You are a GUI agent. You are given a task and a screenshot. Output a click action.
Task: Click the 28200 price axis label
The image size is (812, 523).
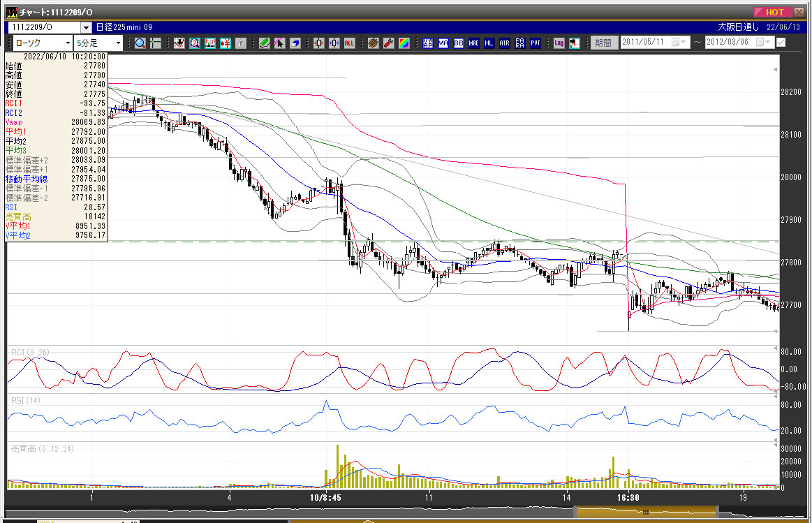[x=791, y=92]
